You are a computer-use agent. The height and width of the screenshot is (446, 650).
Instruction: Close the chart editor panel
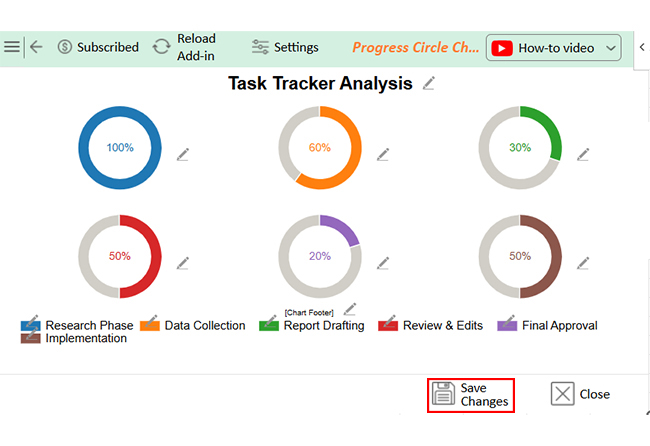click(581, 394)
